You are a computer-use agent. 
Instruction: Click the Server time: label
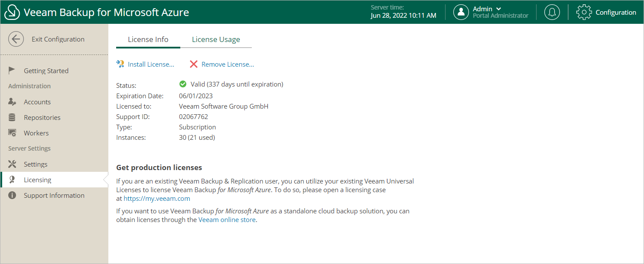tap(387, 7)
